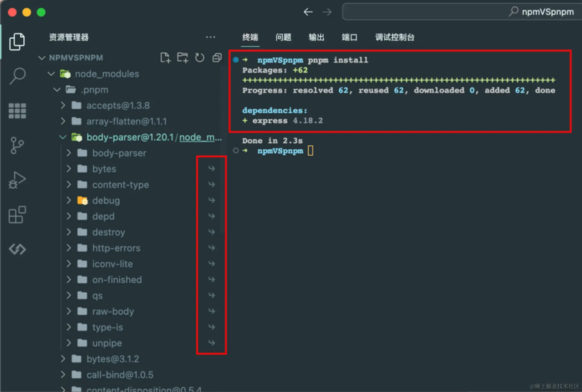Open the explorer more actions ellipsis
Viewport: 582px width, 392px height.
coord(210,37)
